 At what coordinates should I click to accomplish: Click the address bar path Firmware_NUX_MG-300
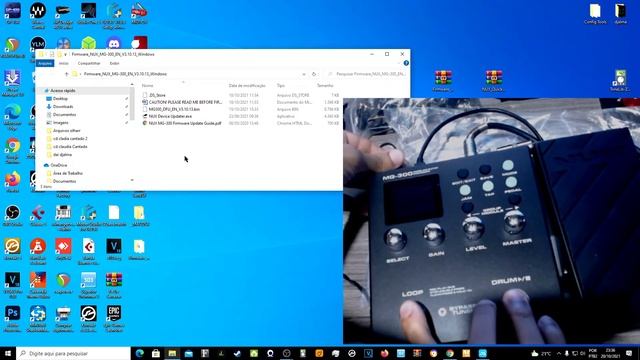click(125, 74)
